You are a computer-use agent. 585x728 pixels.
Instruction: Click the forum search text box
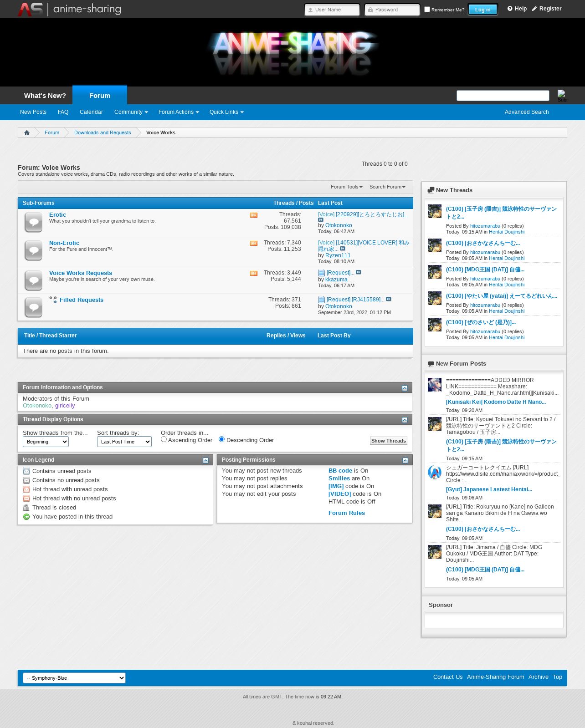click(x=503, y=95)
